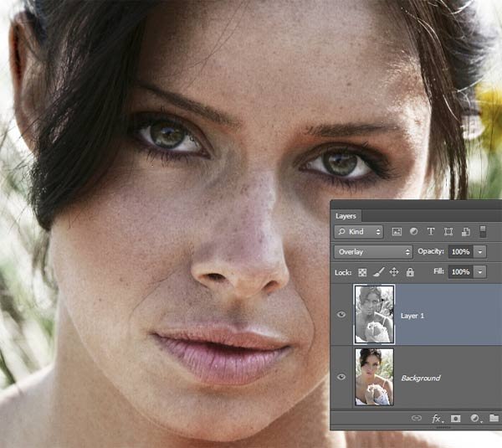Toggle the layer filtering switch on/off
This screenshot has width=502, height=448.
pyautogui.click(x=483, y=231)
